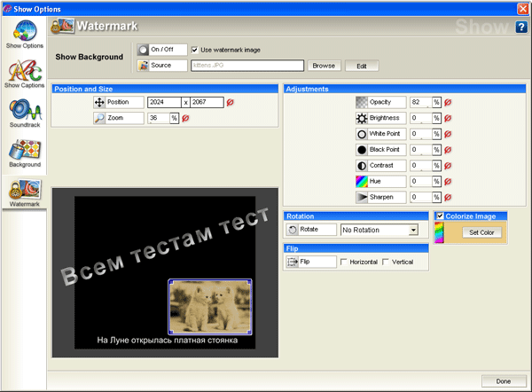The height and width of the screenshot is (392, 532).
Task: Uncheck the Colorize Image checkbox
Action: coord(440,216)
